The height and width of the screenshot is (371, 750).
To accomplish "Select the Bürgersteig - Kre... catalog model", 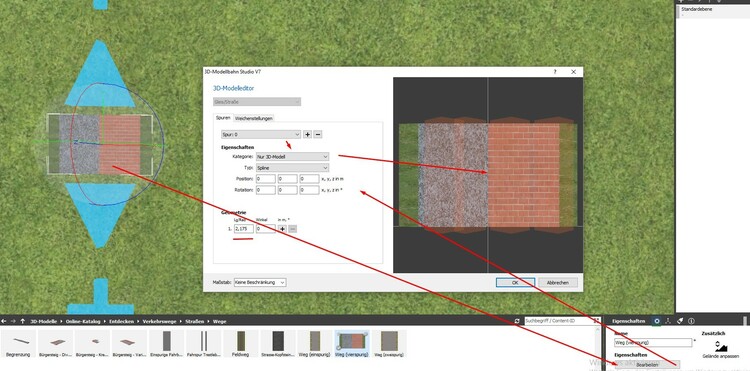I will [93, 344].
